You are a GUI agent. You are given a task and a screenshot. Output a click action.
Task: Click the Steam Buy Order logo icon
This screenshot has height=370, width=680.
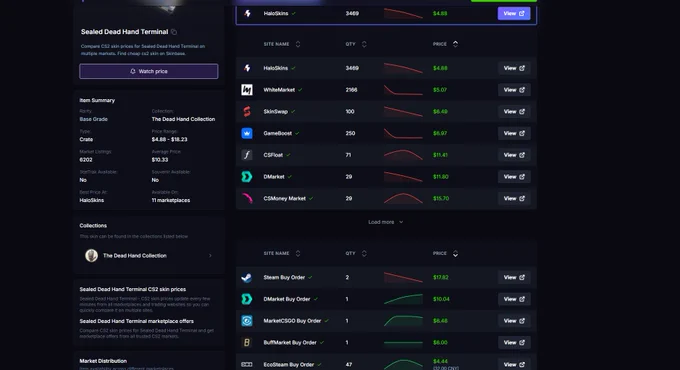click(x=247, y=277)
